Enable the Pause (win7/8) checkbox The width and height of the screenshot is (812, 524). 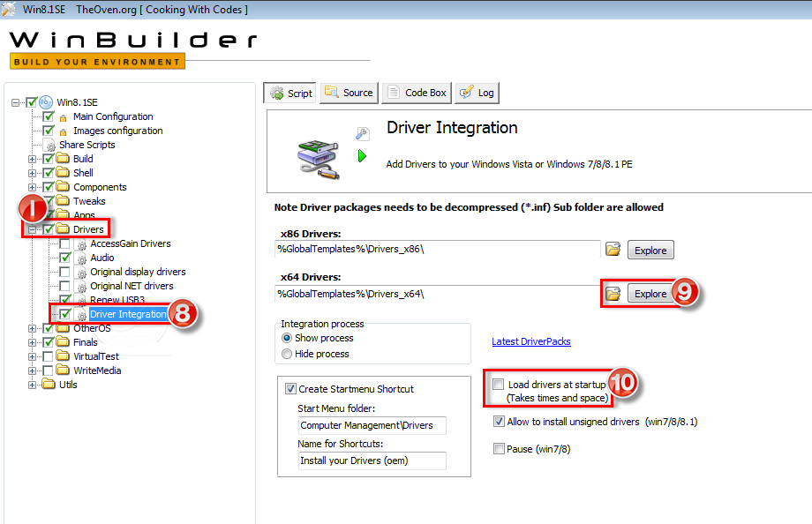pos(498,448)
